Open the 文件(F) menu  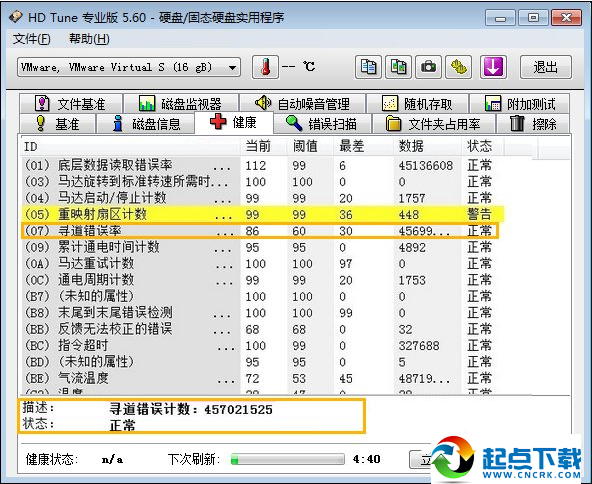coord(31,39)
